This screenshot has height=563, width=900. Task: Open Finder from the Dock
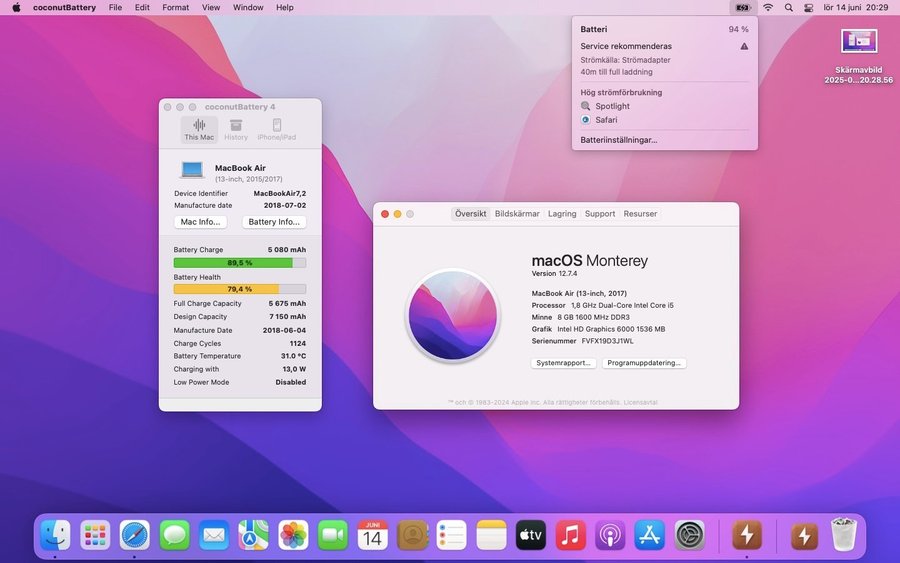point(56,535)
